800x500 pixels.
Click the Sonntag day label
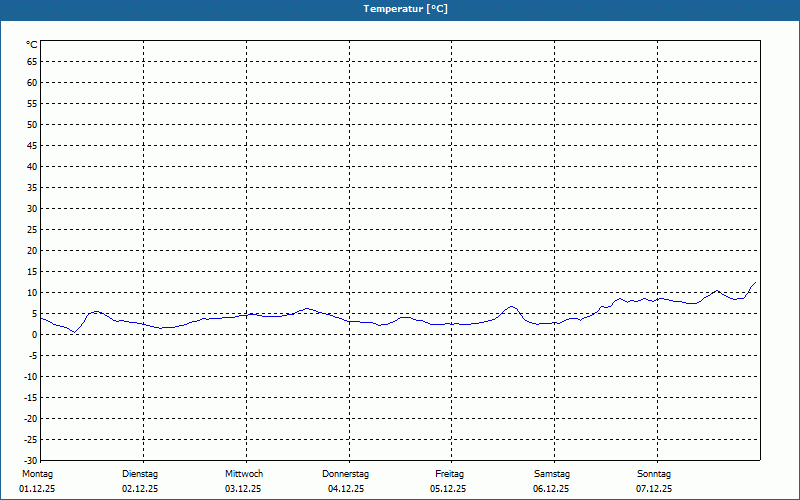[654, 474]
